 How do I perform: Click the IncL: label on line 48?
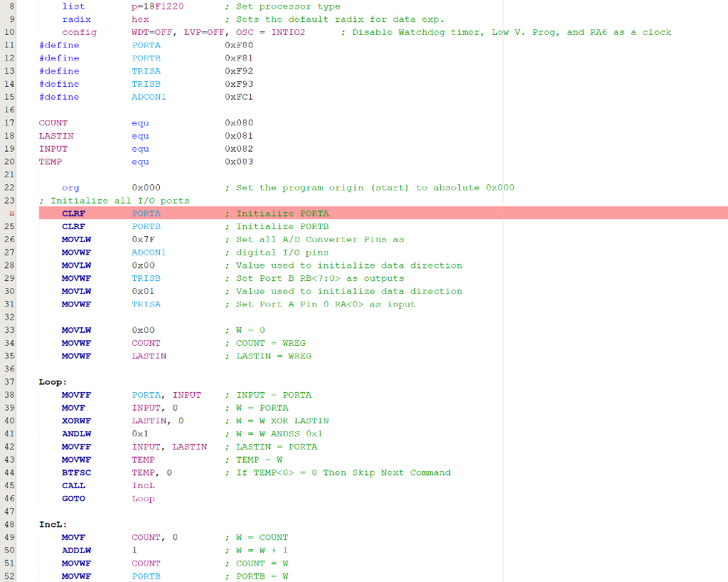[50, 524]
